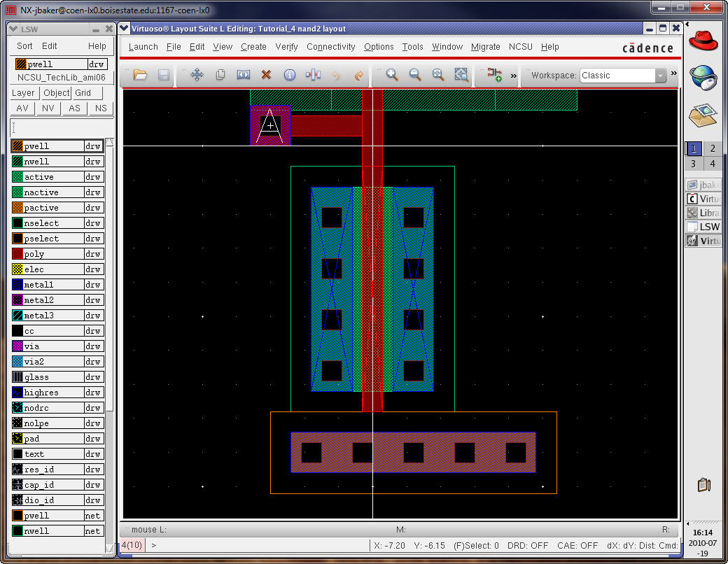Select the Stretch tool icon
Viewport: 728px width, 564px height.
click(243, 75)
